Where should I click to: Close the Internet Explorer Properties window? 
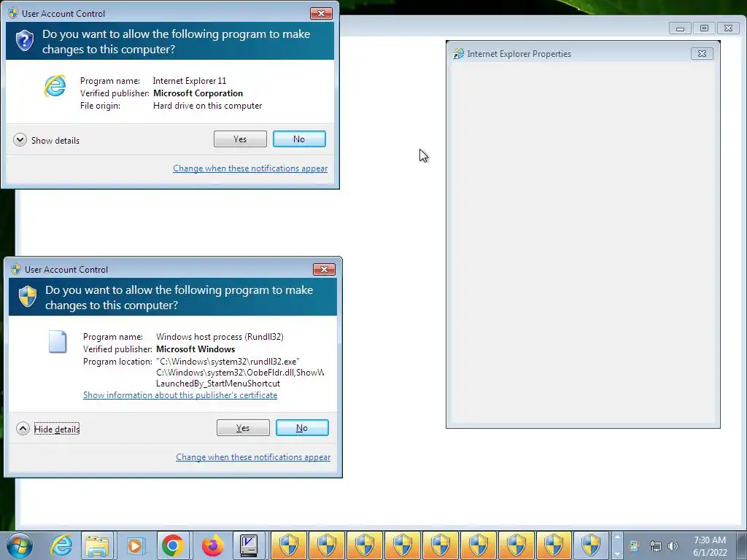[702, 53]
